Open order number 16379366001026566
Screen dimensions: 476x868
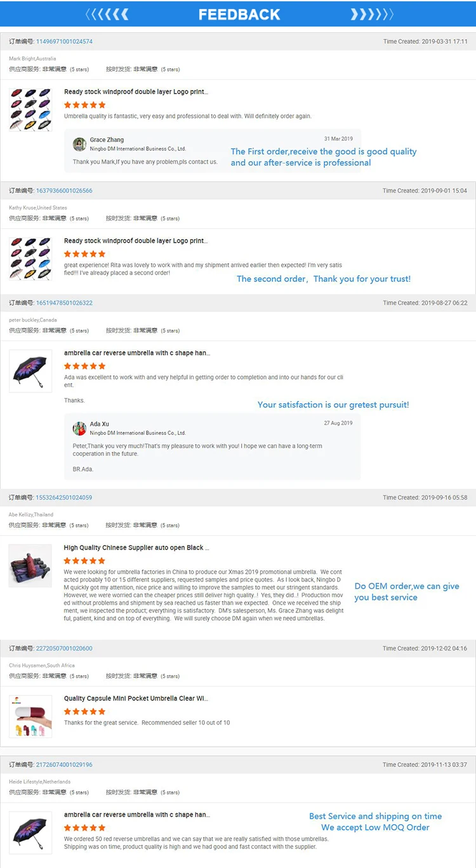coord(64,191)
